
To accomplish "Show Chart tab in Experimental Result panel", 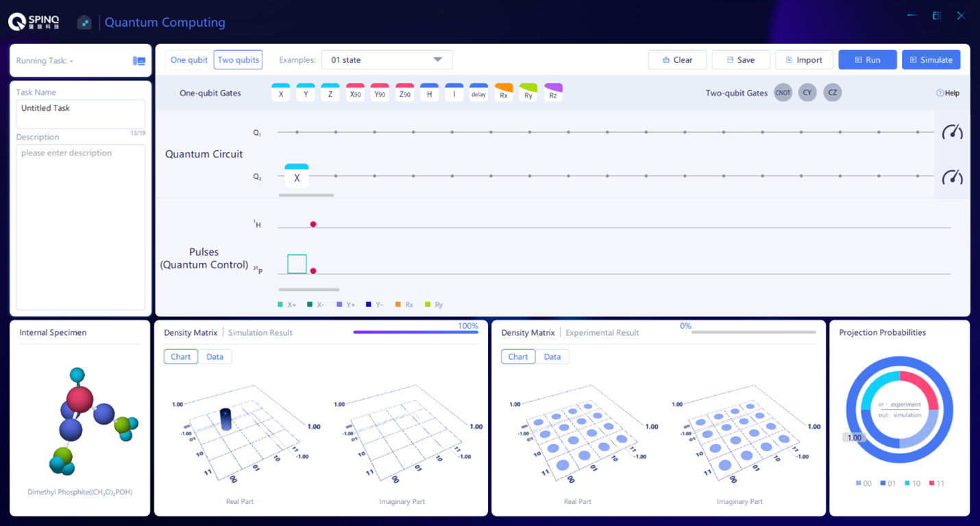I will (518, 357).
